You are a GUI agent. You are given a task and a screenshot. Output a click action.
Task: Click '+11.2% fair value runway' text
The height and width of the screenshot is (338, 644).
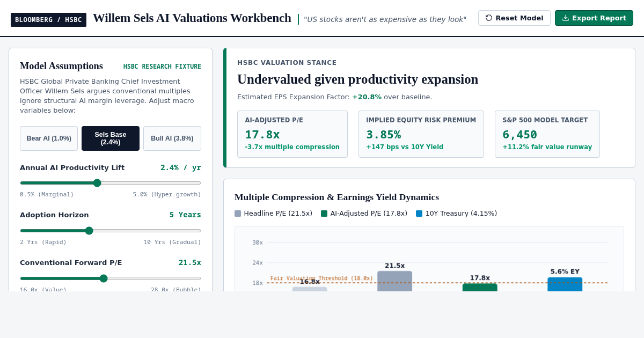click(547, 147)
